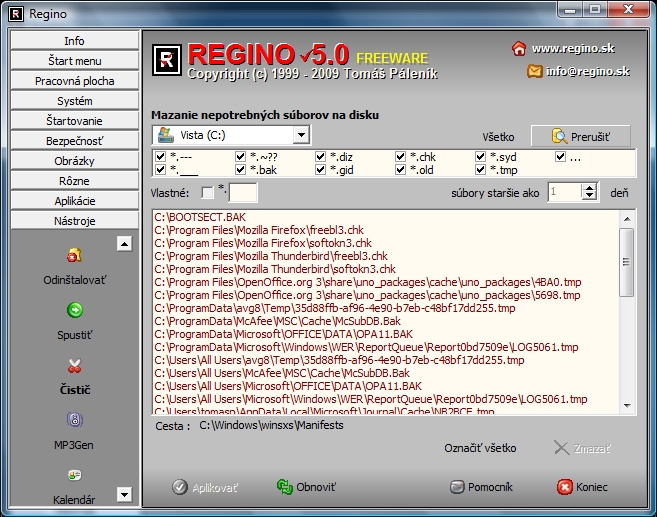Click the home icon next to www.regino.sk
Screen dimensions: 657x517
click(x=519, y=49)
